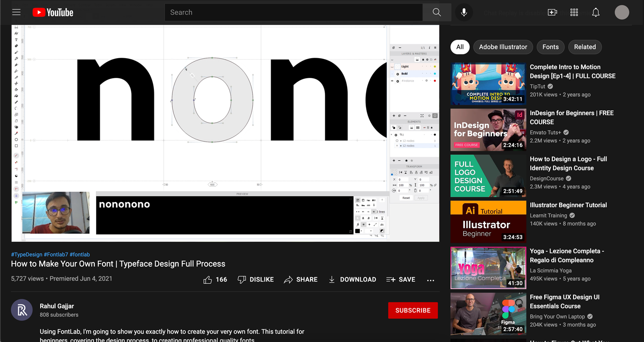Open Yoga Lezione Completa thumbnail

(x=488, y=268)
